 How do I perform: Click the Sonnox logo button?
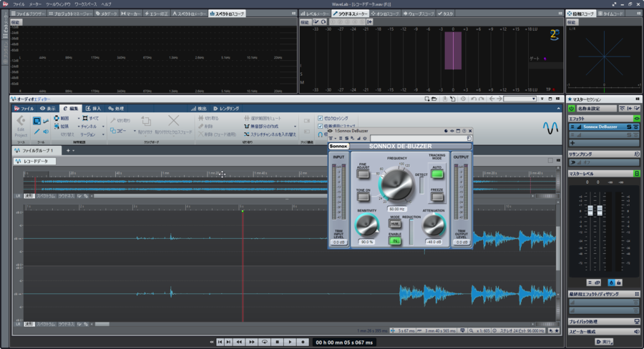[x=339, y=146]
